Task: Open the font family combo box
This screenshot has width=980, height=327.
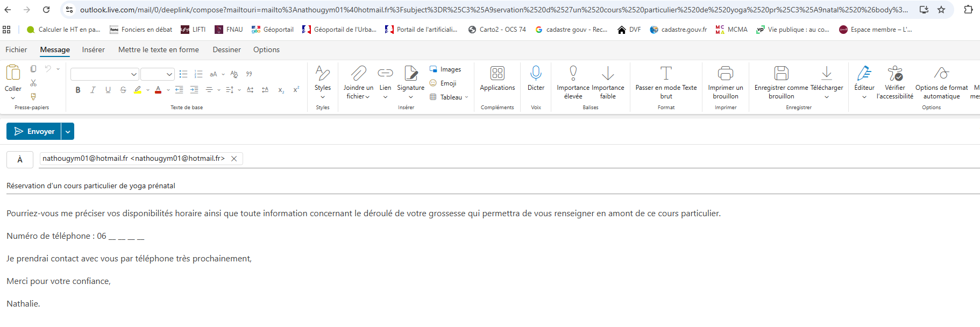Action: [105, 74]
